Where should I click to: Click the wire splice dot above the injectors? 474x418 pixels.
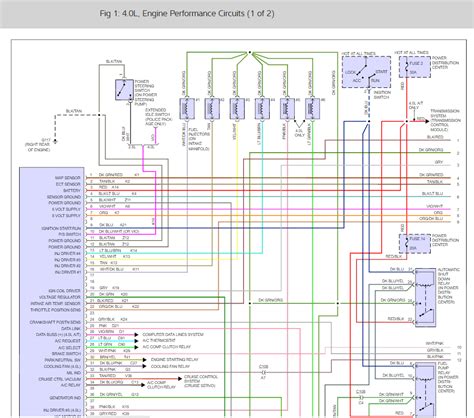(x=249, y=52)
